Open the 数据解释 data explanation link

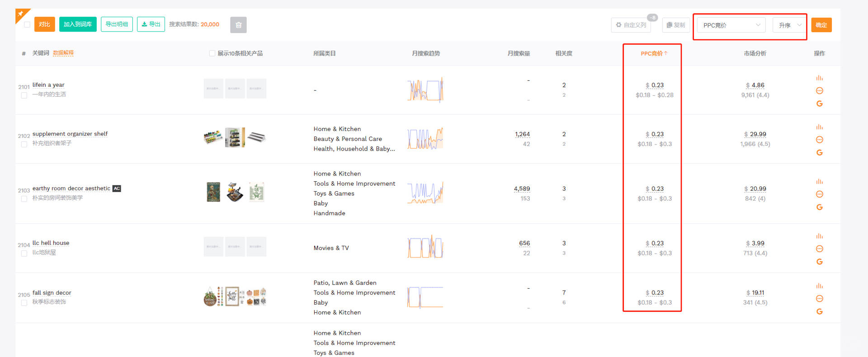63,53
